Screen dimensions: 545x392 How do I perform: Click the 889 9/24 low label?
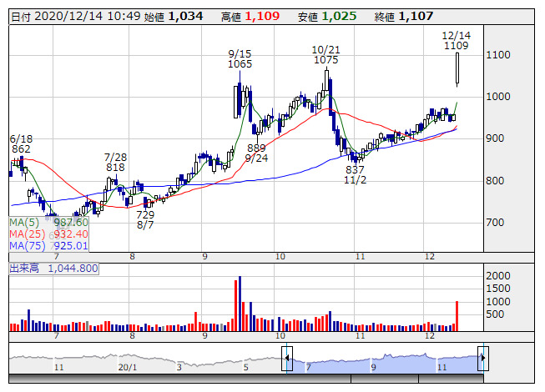(x=256, y=153)
